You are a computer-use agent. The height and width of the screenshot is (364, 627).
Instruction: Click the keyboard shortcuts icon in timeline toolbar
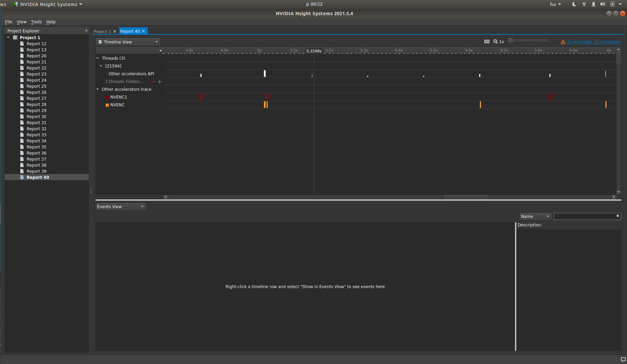(487, 41)
